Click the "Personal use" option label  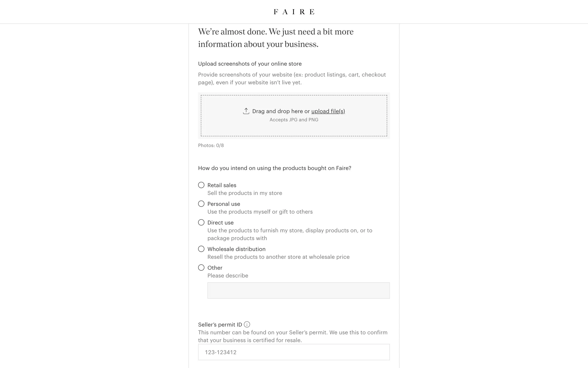pos(224,204)
